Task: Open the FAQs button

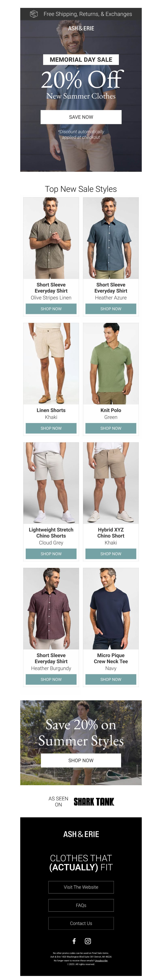Action: [x=81, y=905]
